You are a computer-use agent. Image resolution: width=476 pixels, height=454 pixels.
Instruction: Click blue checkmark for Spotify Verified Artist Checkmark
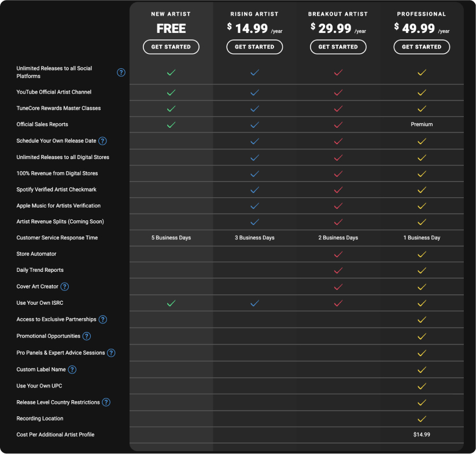click(254, 190)
